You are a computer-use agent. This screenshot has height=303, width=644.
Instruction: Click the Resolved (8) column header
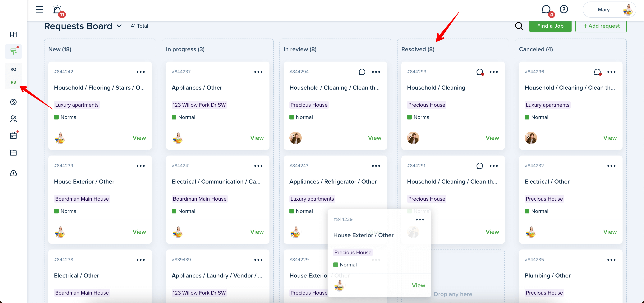pos(418,49)
